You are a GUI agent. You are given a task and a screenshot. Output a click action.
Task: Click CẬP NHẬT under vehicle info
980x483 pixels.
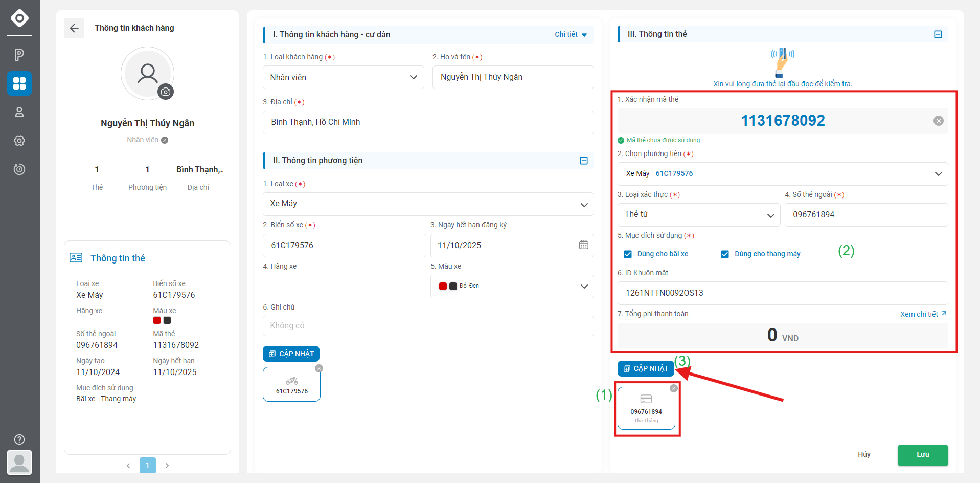pos(291,354)
